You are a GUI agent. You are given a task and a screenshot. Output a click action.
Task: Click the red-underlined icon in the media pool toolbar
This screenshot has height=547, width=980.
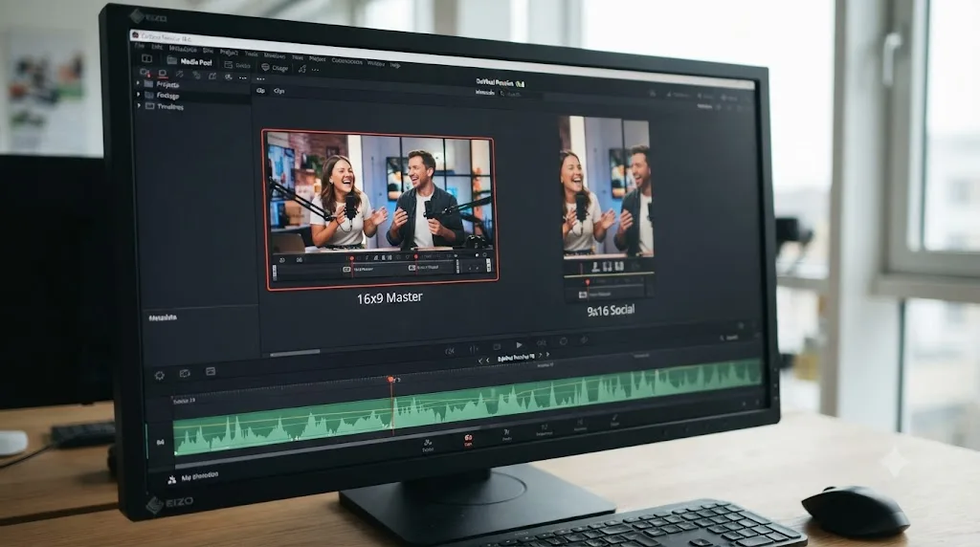coord(162,74)
